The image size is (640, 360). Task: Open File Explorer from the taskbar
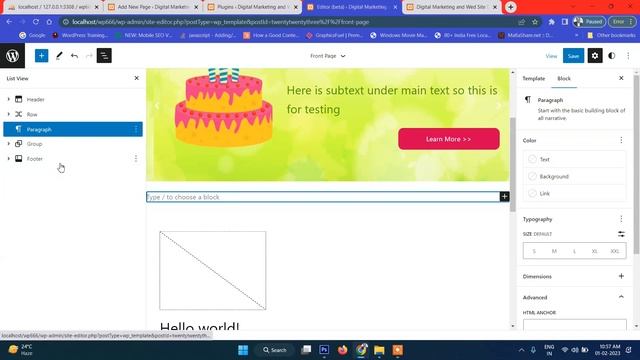379,350
